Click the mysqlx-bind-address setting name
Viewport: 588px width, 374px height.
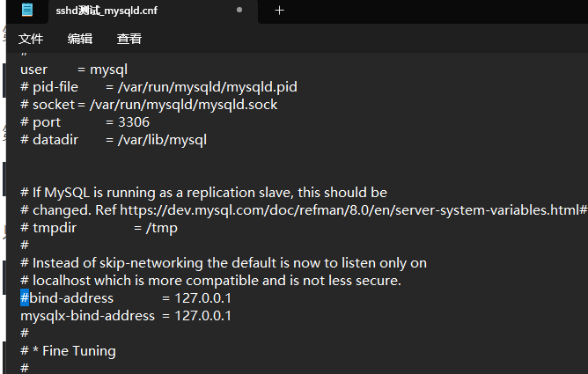point(87,316)
